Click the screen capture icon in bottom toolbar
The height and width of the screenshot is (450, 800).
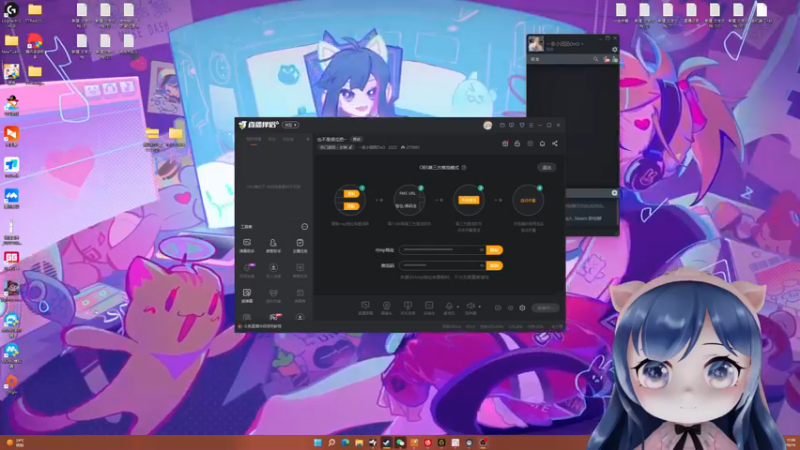coord(365,307)
